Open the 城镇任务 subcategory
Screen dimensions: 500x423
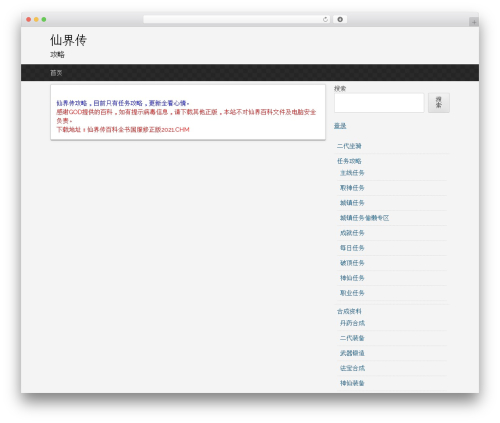(352, 203)
